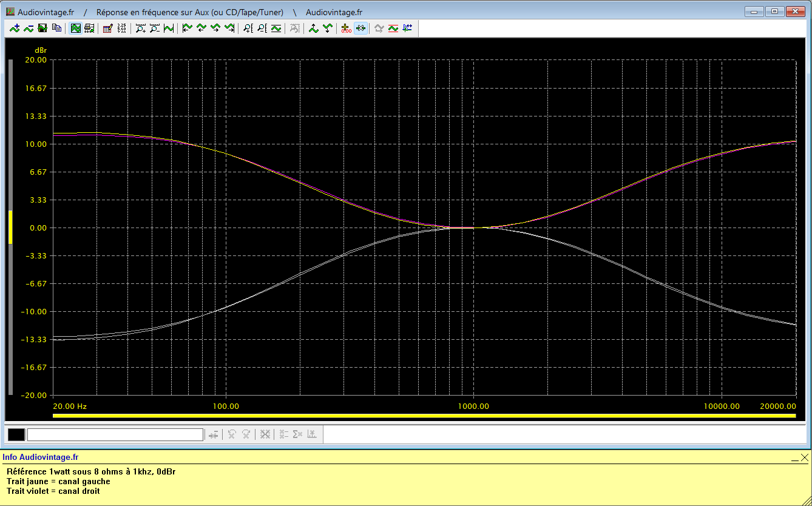Zoom out horizontally with magnifier minus icon
Image resolution: width=812 pixels, height=506 pixels.
click(x=155, y=28)
